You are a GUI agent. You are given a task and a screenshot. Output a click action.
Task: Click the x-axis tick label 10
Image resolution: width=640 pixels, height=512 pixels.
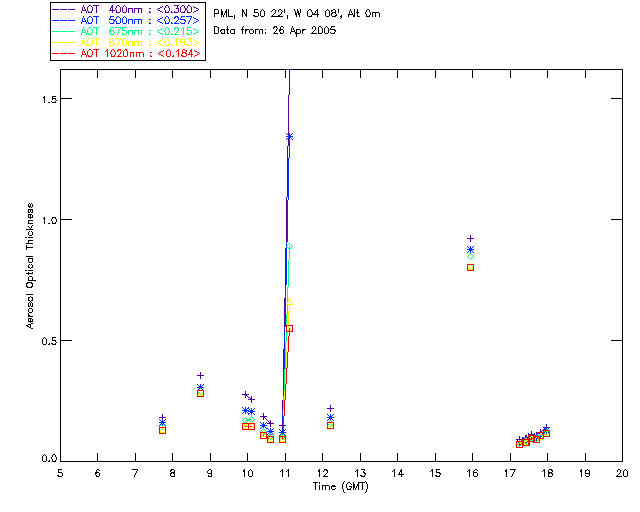(x=247, y=473)
